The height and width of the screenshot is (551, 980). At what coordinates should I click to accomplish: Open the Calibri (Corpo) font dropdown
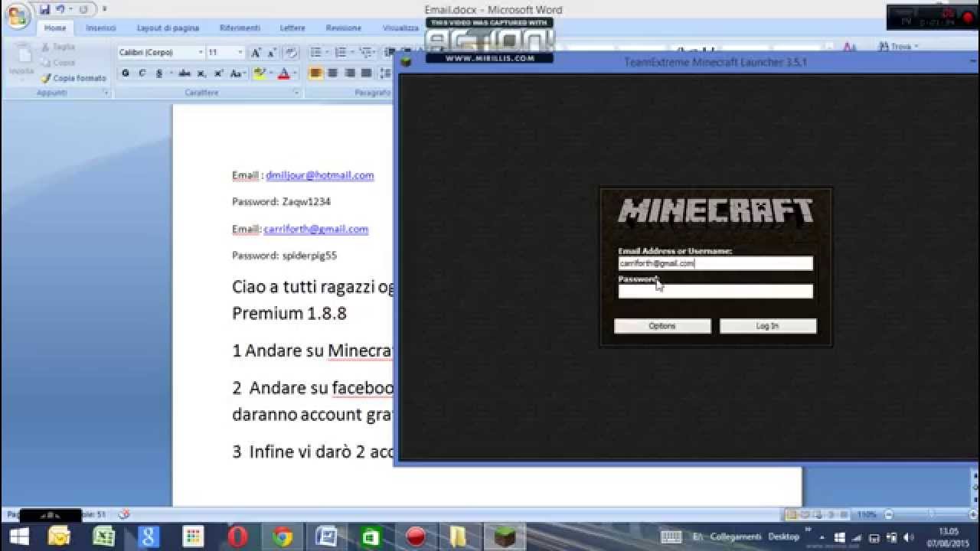pyautogui.click(x=201, y=53)
